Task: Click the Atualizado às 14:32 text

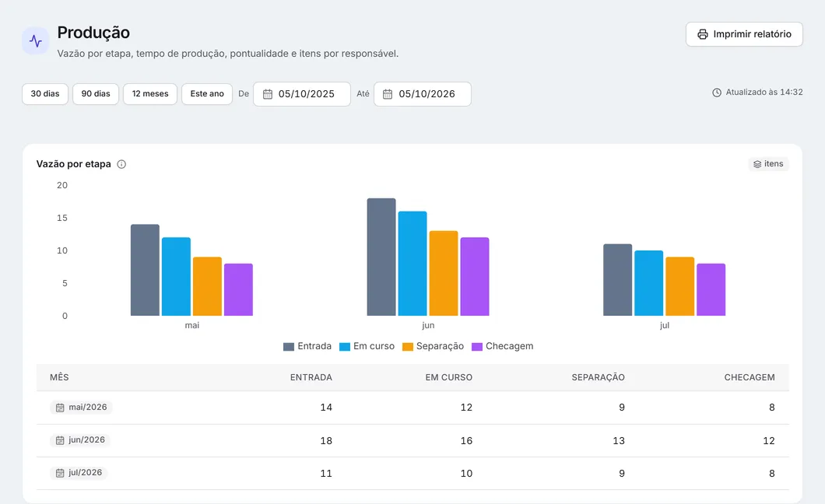Action: click(x=764, y=93)
